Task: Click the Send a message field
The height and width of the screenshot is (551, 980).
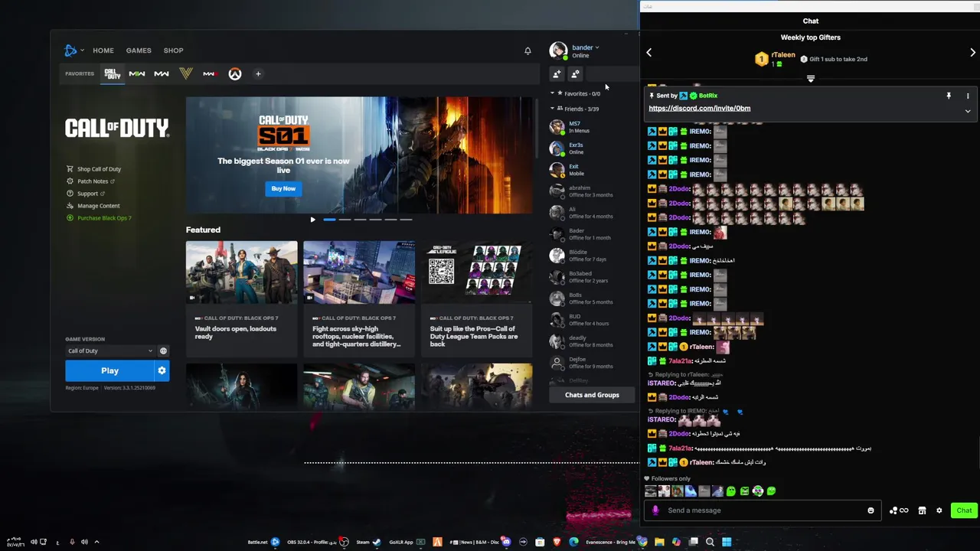Action: coord(763,510)
